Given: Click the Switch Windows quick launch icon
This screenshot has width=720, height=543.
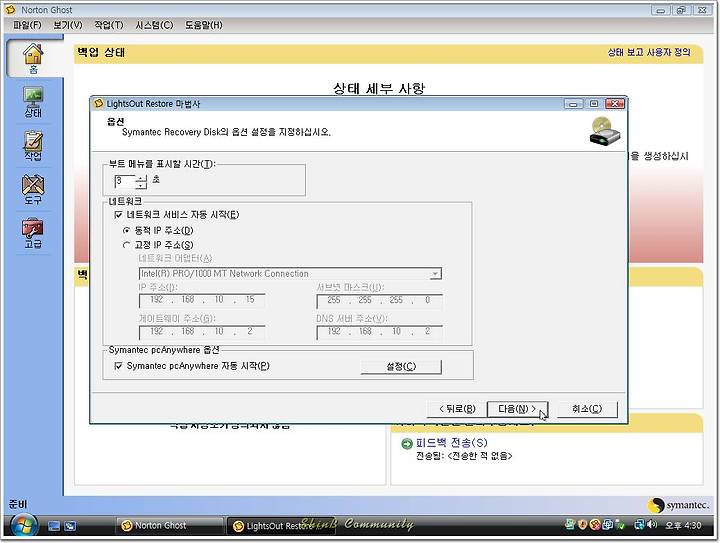Looking at the screenshot, I should click(70, 526).
